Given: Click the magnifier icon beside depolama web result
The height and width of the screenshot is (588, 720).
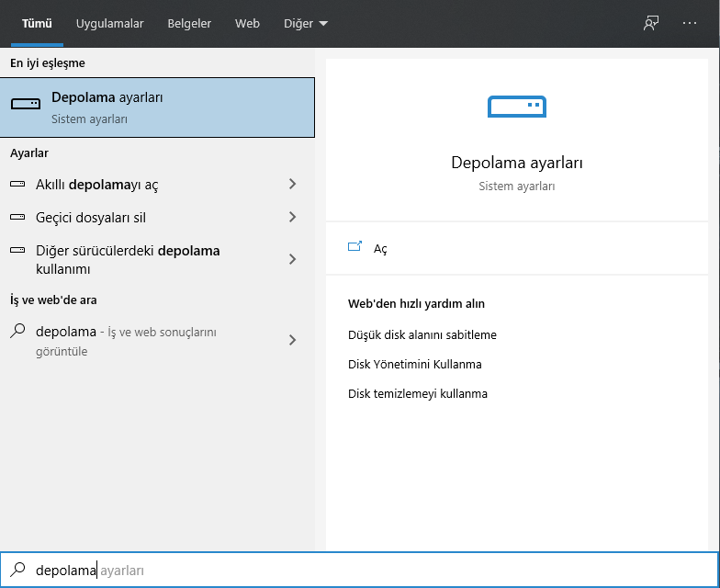Looking at the screenshot, I should pos(17,331).
